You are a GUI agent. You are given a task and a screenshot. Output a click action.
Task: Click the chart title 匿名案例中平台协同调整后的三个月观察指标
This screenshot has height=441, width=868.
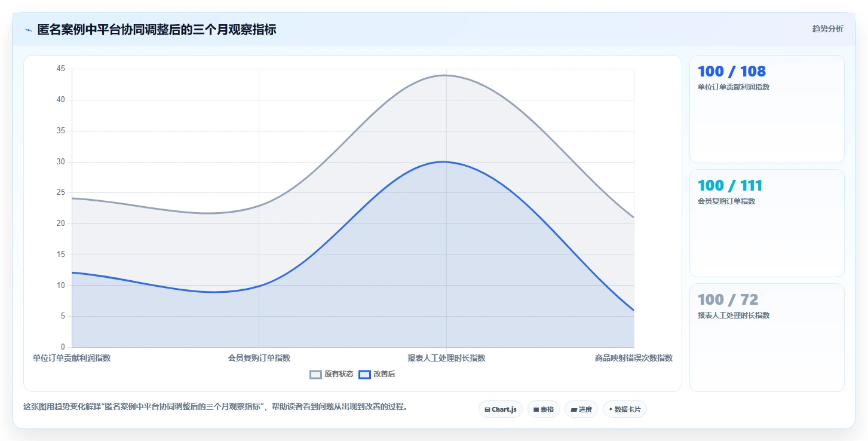[x=157, y=30]
